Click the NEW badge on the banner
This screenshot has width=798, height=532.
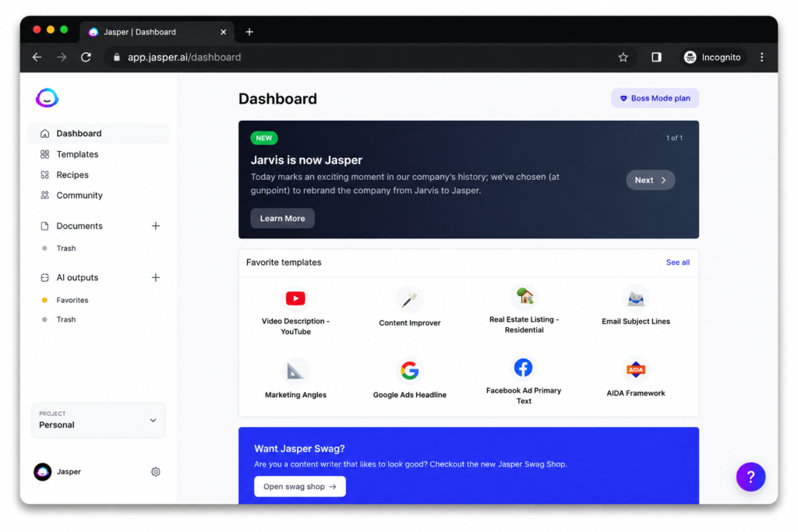(264, 138)
